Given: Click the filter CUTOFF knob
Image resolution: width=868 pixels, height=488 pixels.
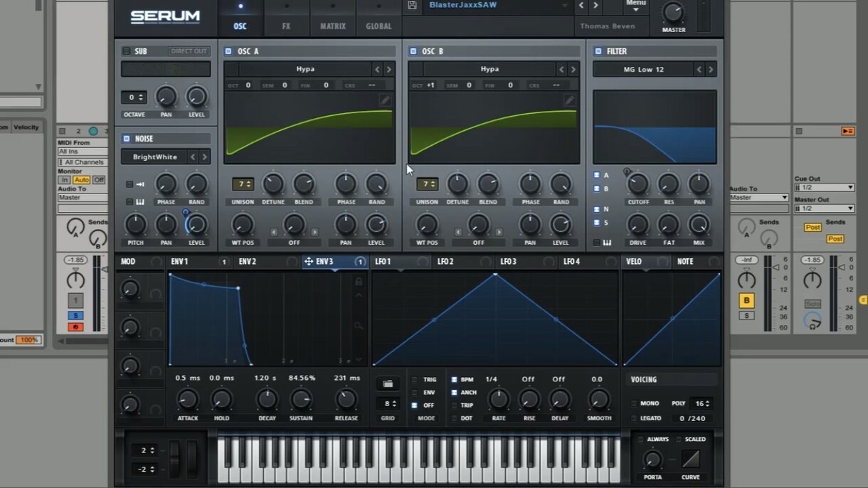Looking at the screenshot, I should 638,185.
